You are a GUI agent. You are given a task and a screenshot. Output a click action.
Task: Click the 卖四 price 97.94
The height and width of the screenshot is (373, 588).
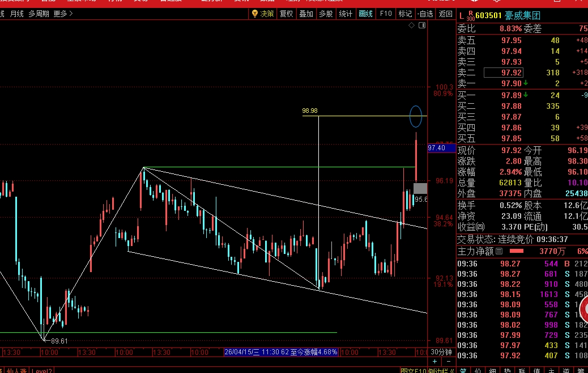[511, 51]
